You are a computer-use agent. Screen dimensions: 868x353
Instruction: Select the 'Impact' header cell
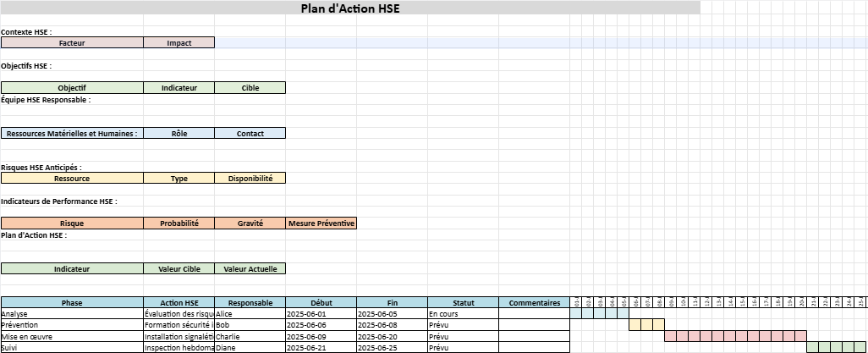[x=179, y=42]
